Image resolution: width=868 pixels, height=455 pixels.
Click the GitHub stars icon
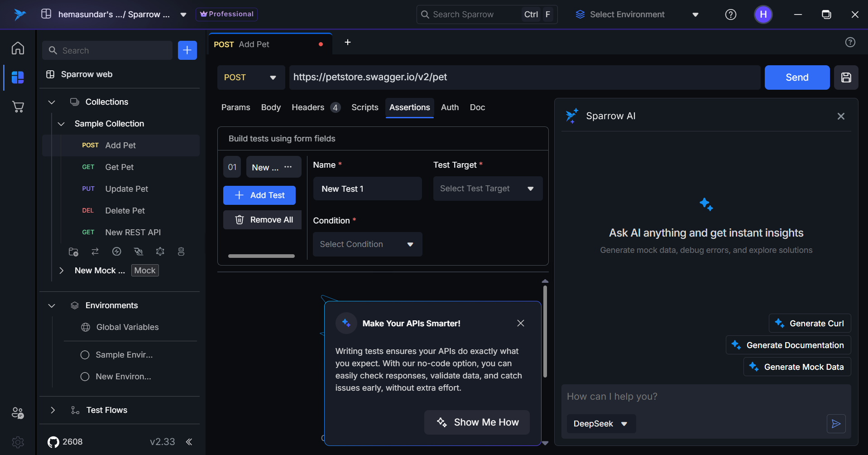(53, 442)
